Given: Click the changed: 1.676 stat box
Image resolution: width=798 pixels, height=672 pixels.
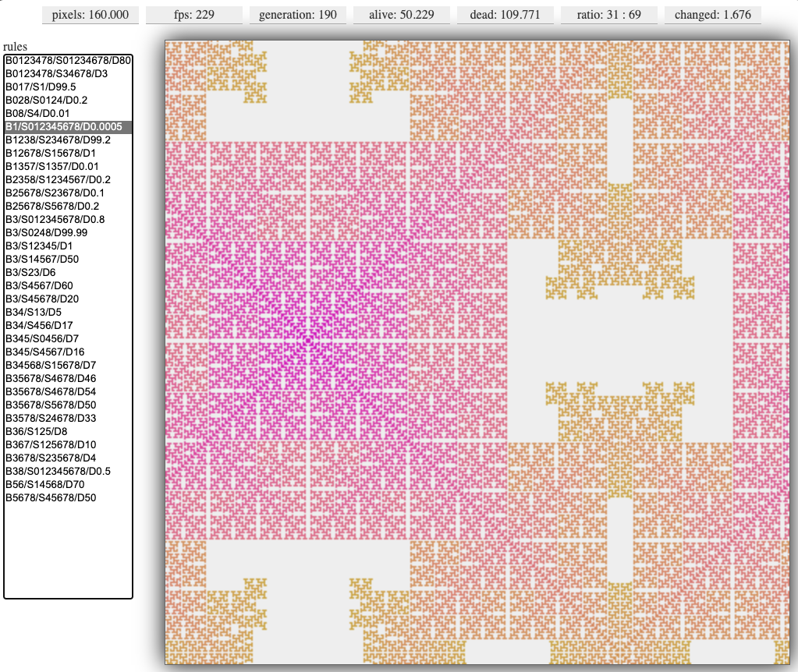Looking at the screenshot, I should (x=713, y=15).
